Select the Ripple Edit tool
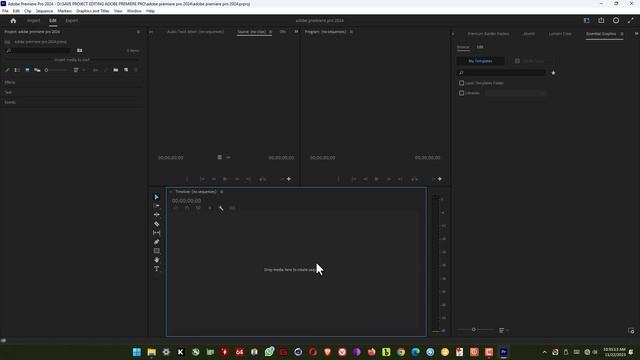Image resolution: width=640 pixels, height=360 pixels. (x=156, y=215)
